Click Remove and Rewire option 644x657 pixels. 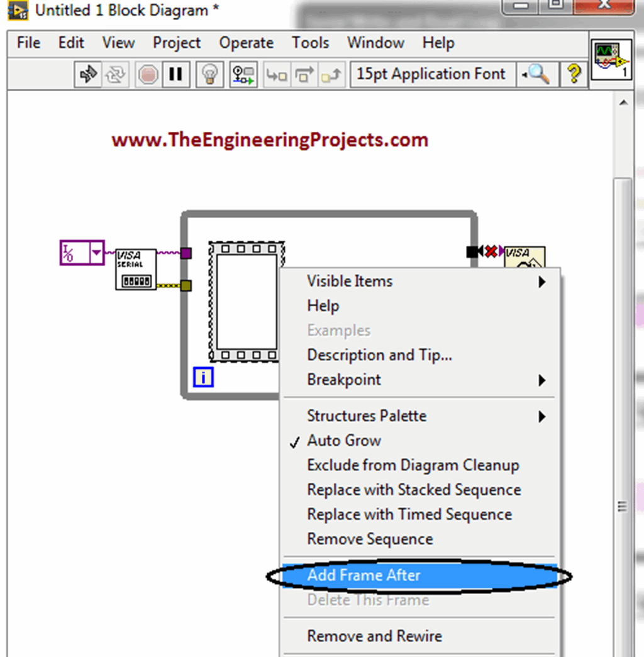[x=374, y=636]
